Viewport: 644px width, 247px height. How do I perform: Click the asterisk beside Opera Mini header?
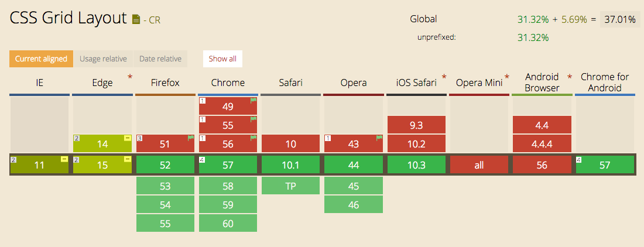point(507,77)
